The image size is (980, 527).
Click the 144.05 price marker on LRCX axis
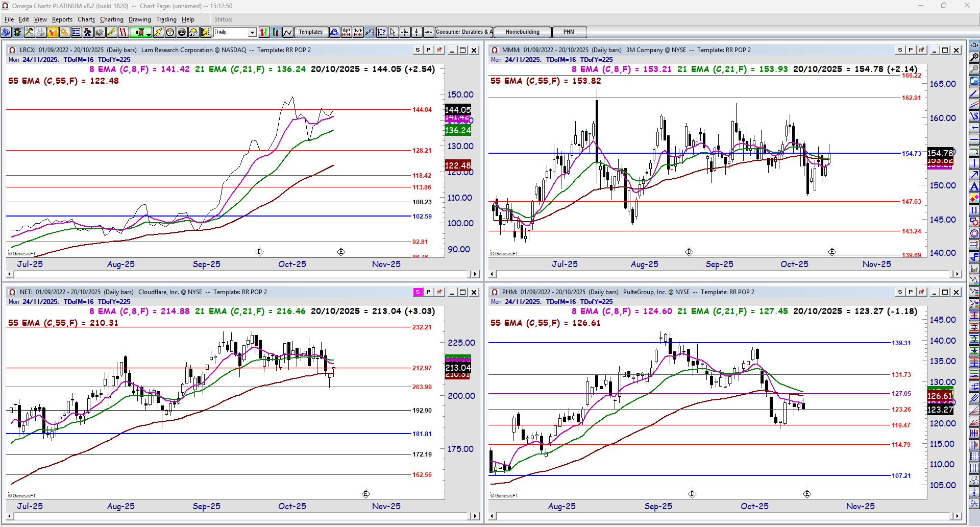(x=458, y=110)
